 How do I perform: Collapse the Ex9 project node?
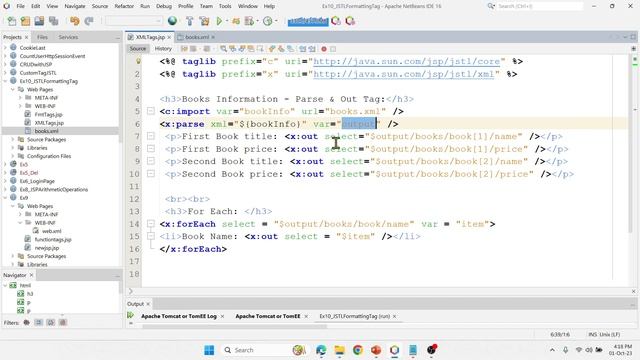5,198
